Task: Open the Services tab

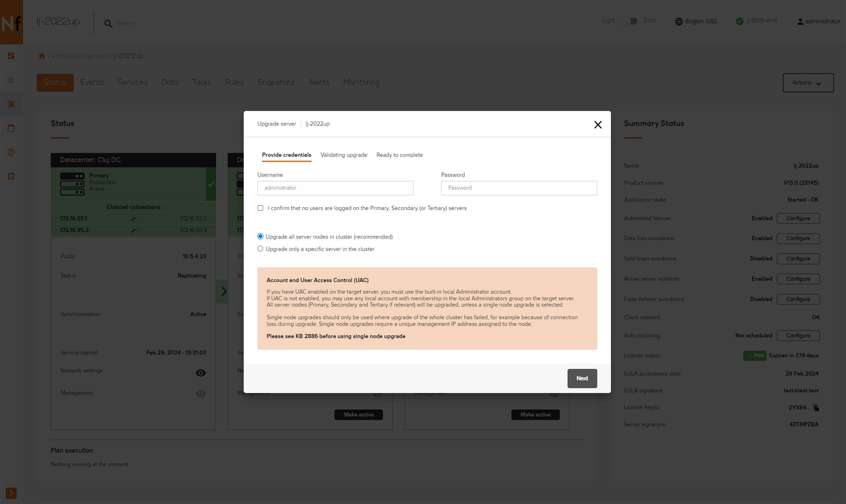Action: click(132, 83)
